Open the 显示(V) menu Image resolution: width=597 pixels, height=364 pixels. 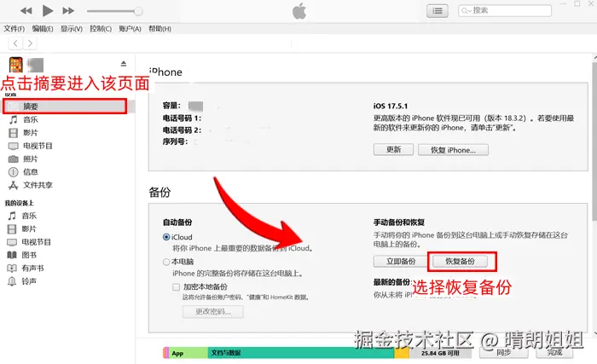(x=71, y=28)
